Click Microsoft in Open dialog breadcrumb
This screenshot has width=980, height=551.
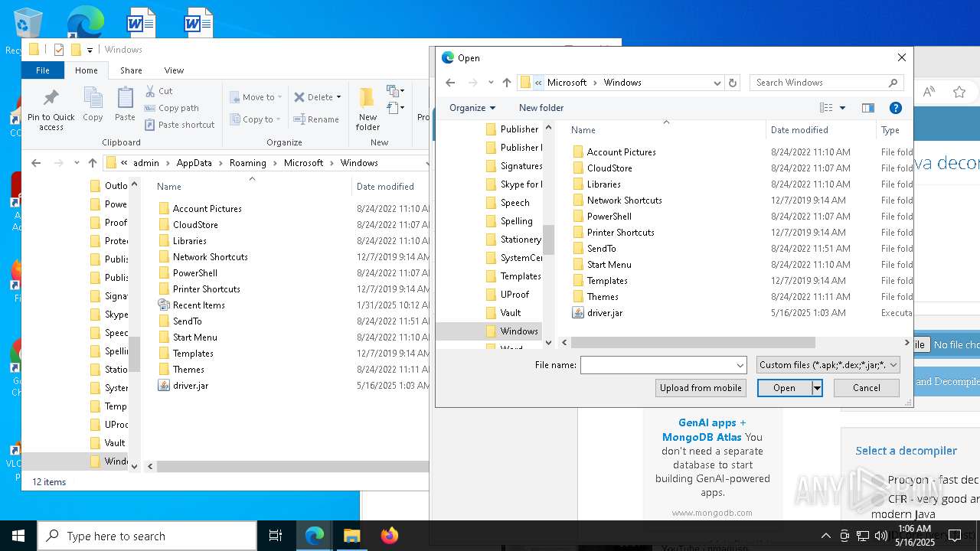click(x=567, y=83)
